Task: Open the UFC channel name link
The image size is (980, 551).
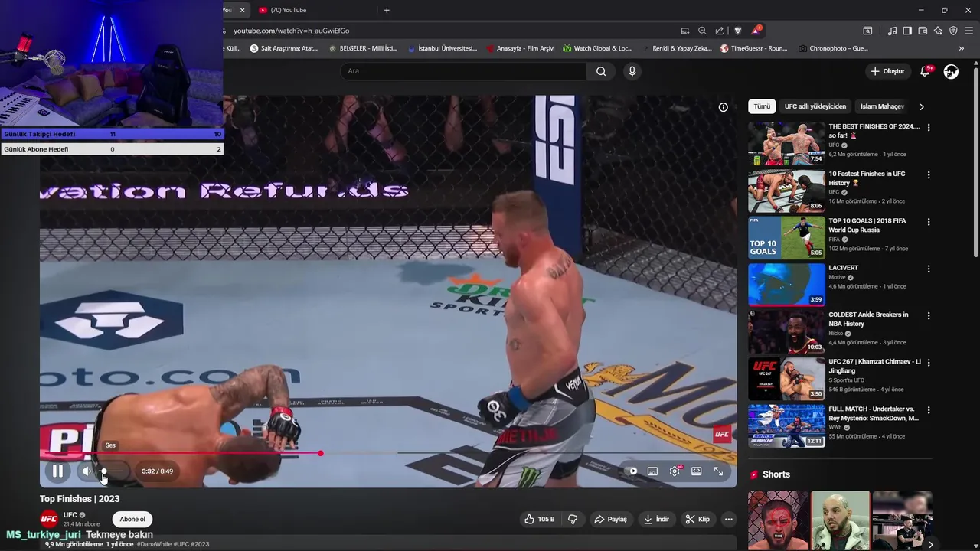Action: tap(70, 515)
